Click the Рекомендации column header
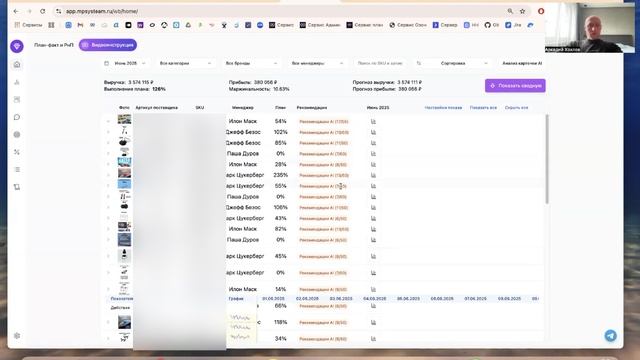 coord(312,108)
